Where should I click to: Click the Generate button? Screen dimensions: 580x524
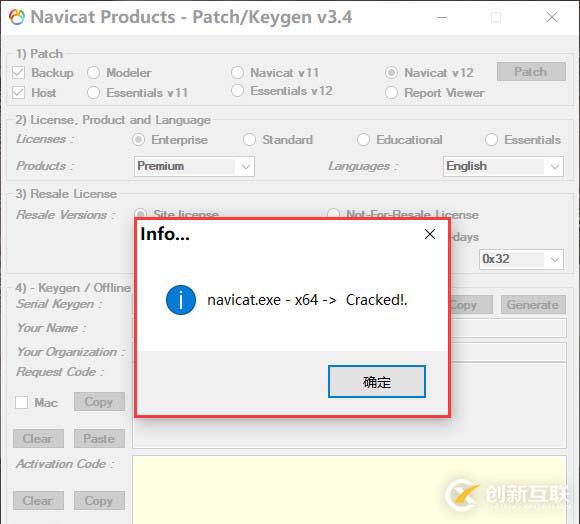click(x=533, y=305)
